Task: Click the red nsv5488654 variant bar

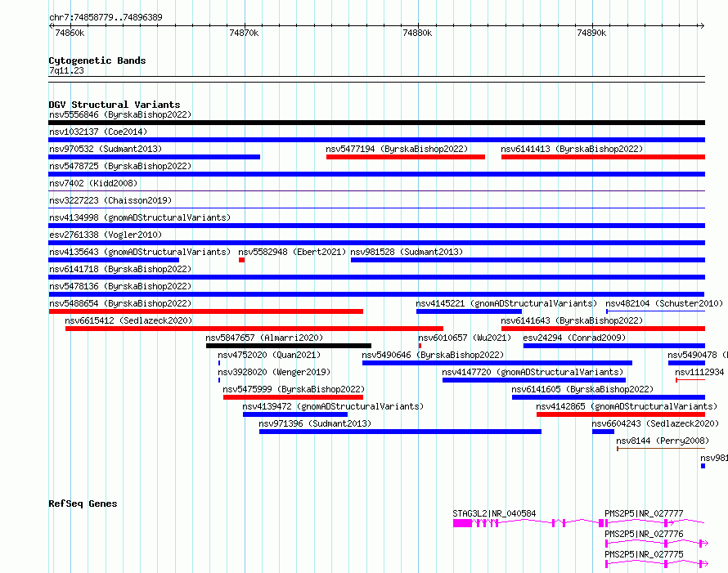Action: pyautogui.click(x=205, y=311)
